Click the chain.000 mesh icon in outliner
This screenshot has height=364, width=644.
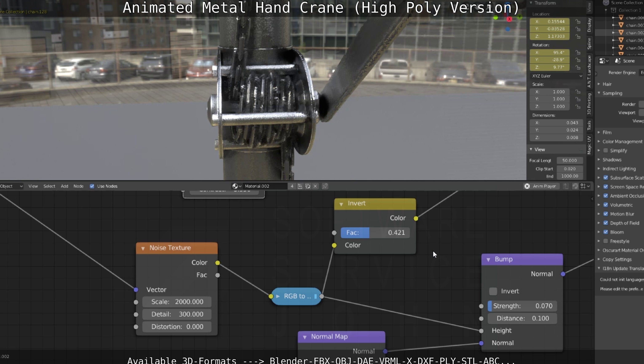tap(621, 17)
